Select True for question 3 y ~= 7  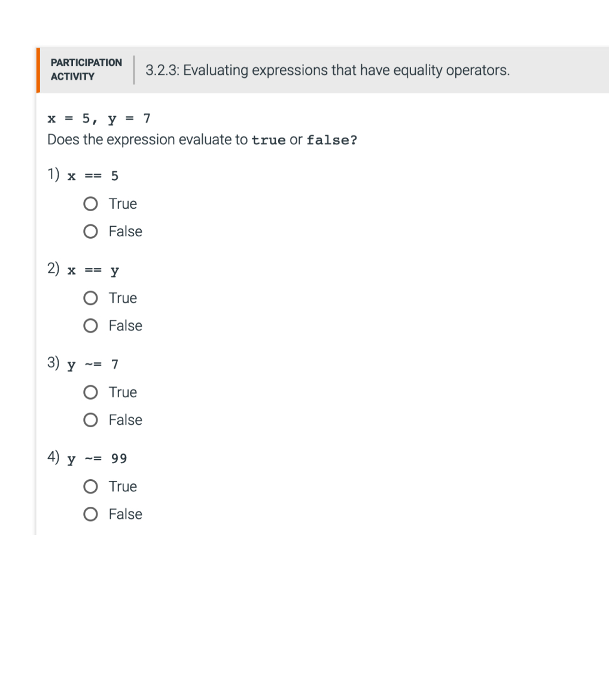point(90,392)
